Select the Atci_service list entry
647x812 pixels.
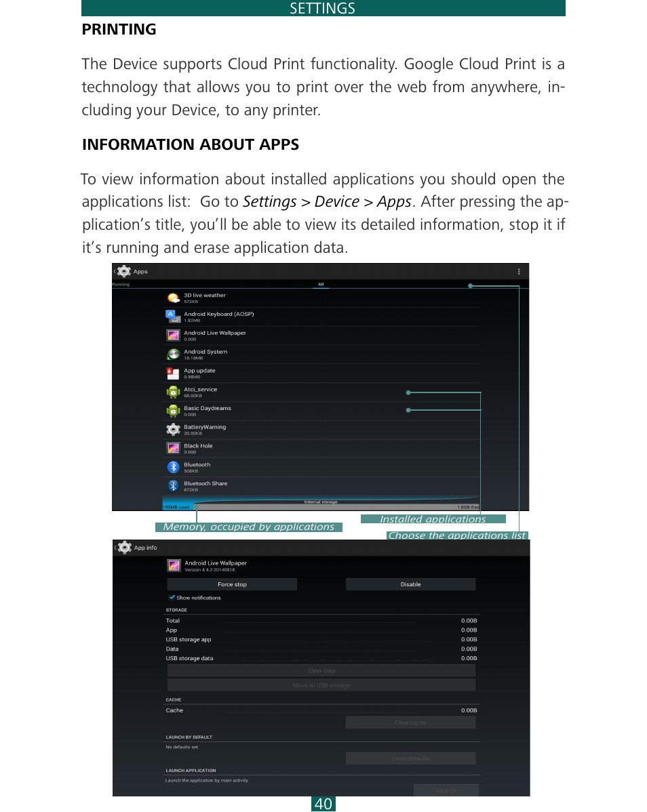(x=321, y=392)
